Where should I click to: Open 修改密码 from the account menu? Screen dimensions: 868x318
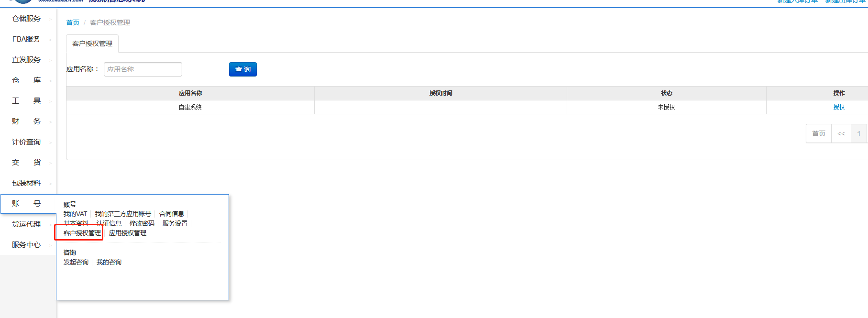tap(142, 223)
